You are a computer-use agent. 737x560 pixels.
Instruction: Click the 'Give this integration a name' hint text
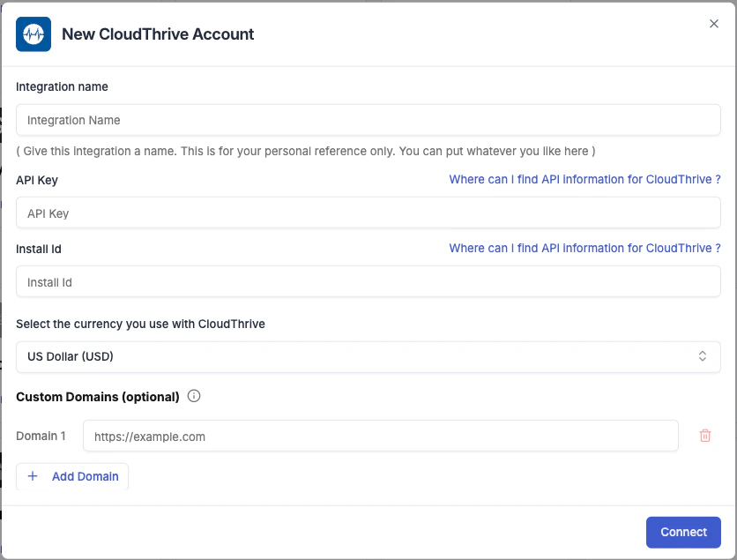click(306, 151)
